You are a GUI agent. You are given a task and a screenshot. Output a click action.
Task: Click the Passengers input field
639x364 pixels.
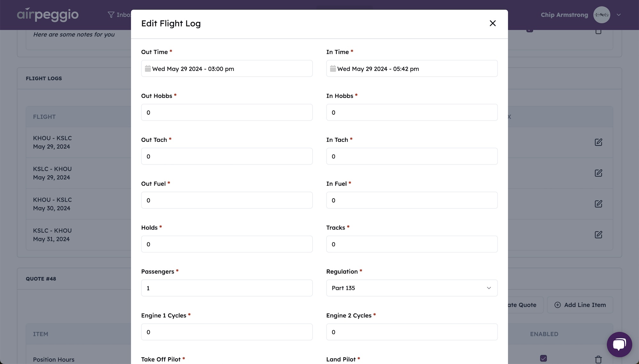point(227,288)
